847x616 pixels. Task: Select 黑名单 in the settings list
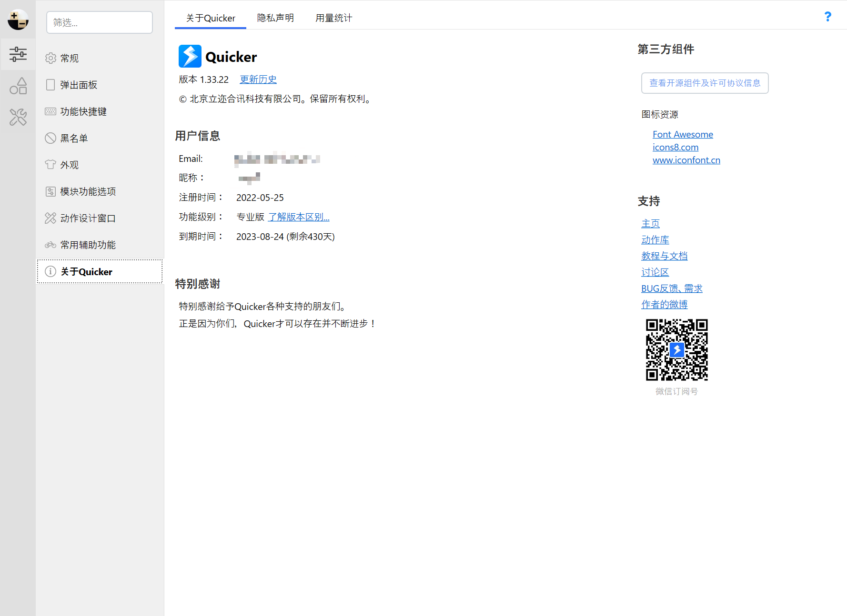click(x=100, y=138)
